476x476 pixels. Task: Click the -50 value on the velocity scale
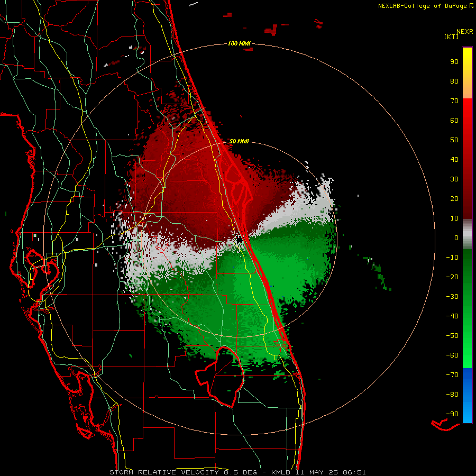[452, 335]
